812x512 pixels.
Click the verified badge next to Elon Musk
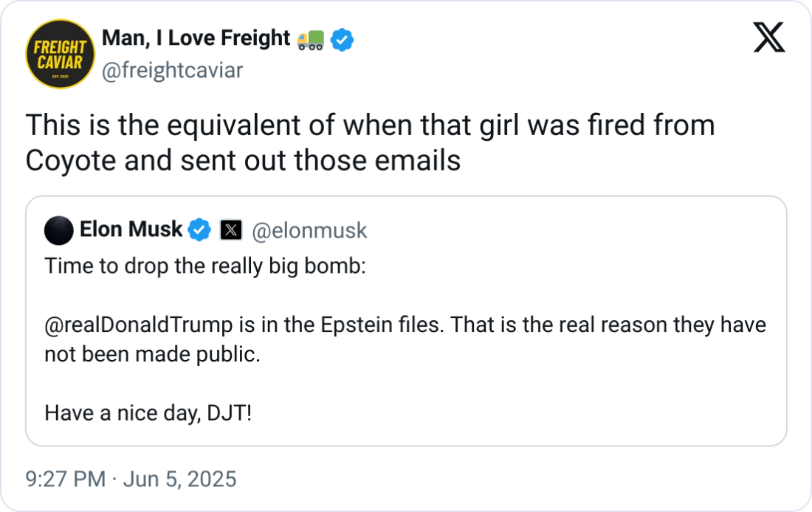[199, 231]
